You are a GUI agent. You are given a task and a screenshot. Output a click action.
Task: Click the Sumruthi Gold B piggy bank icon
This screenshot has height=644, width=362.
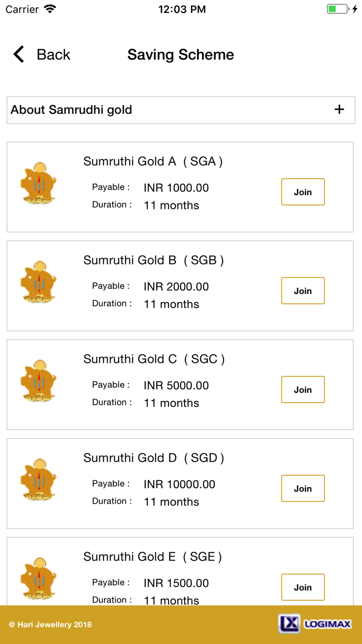[x=38, y=282]
